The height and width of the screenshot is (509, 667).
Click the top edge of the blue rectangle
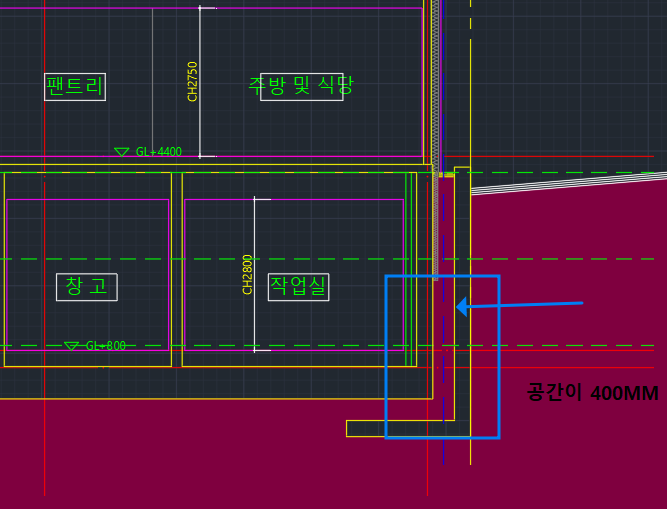tap(442, 276)
